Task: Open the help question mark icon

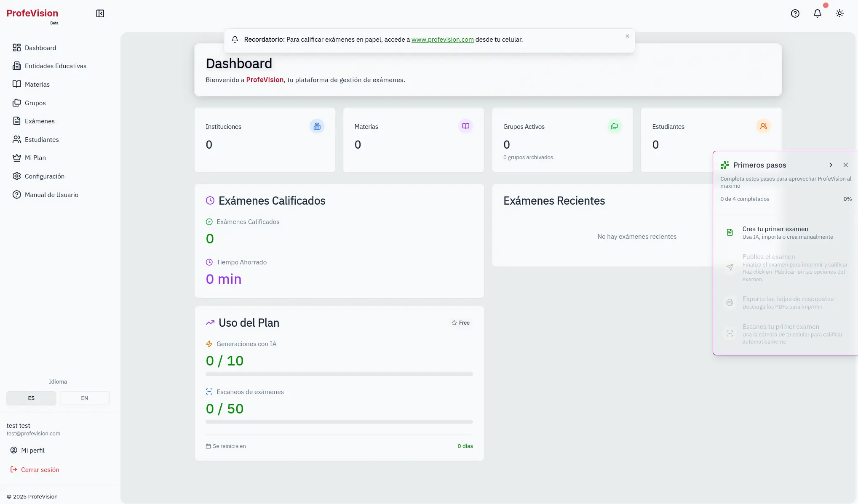Action: click(795, 13)
